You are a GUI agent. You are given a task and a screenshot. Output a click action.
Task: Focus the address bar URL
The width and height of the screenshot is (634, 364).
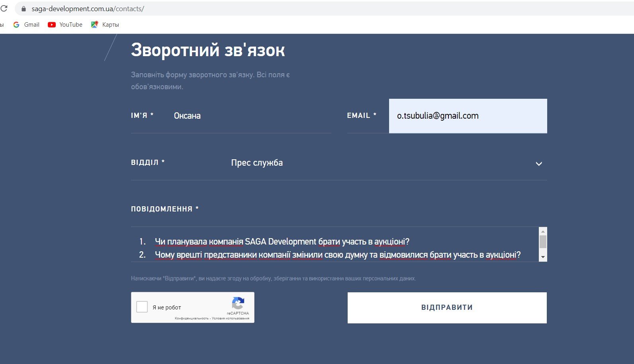point(88,9)
